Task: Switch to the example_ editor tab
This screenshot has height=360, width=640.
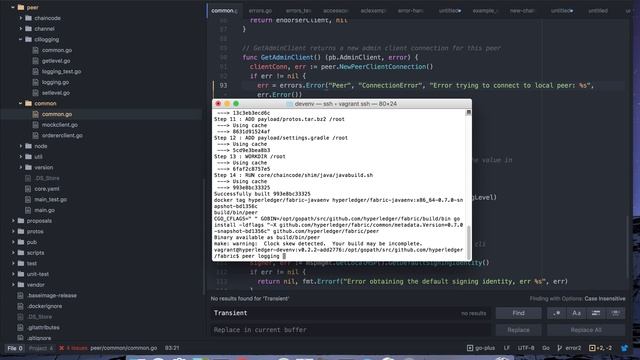Action: click(x=485, y=11)
